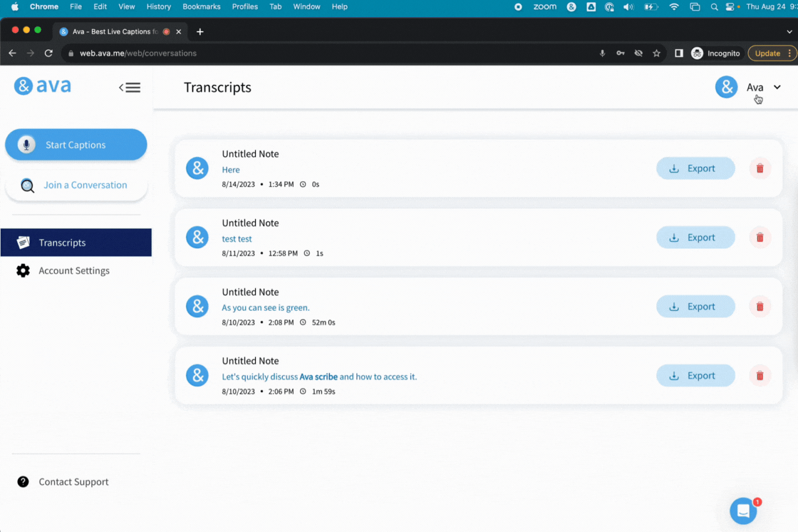The height and width of the screenshot is (532, 798).
Task: Open the View menu
Action: click(127, 7)
